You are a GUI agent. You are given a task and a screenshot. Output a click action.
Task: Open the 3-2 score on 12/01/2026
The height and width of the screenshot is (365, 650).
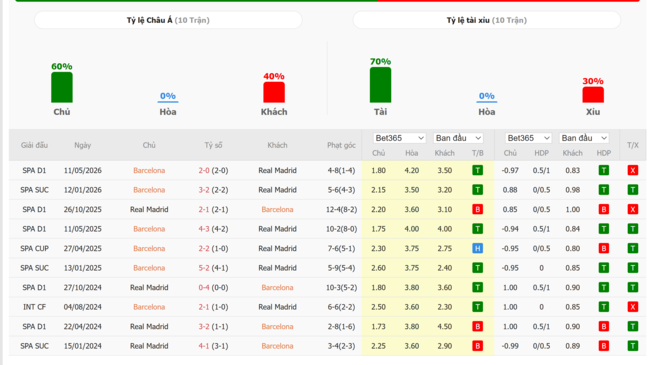pos(204,190)
